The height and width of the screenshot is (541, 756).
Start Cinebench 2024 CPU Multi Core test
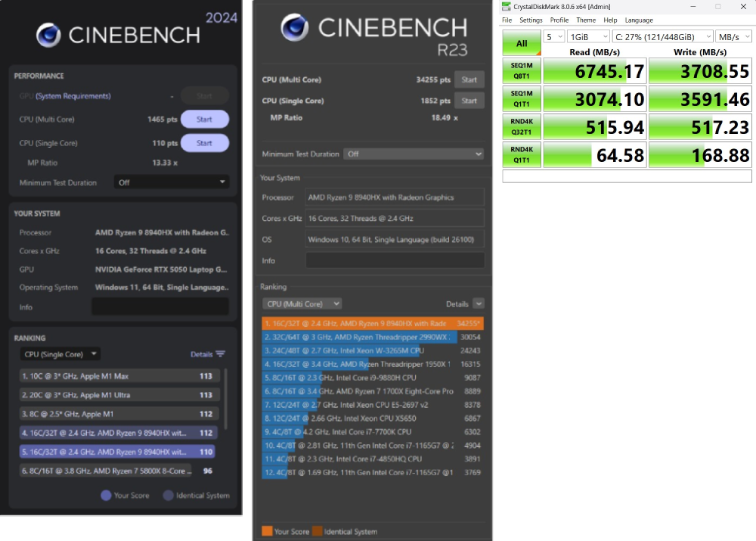[204, 120]
